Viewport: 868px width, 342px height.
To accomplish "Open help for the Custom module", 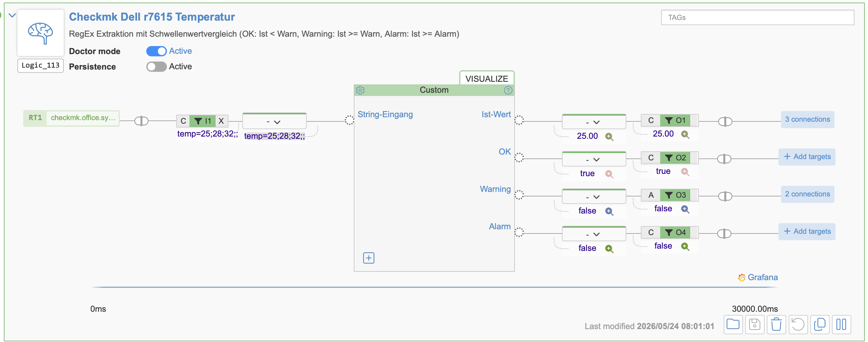I will [508, 90].
